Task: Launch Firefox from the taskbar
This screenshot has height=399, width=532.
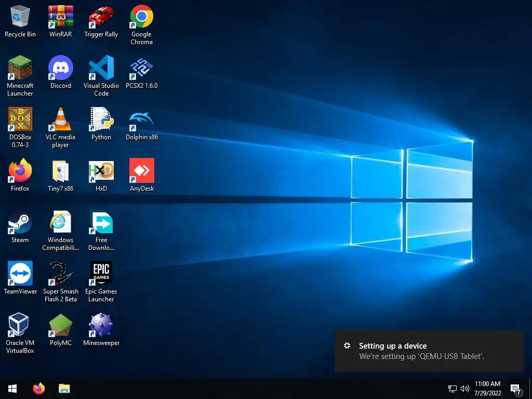Action: [x=38, y=389]
